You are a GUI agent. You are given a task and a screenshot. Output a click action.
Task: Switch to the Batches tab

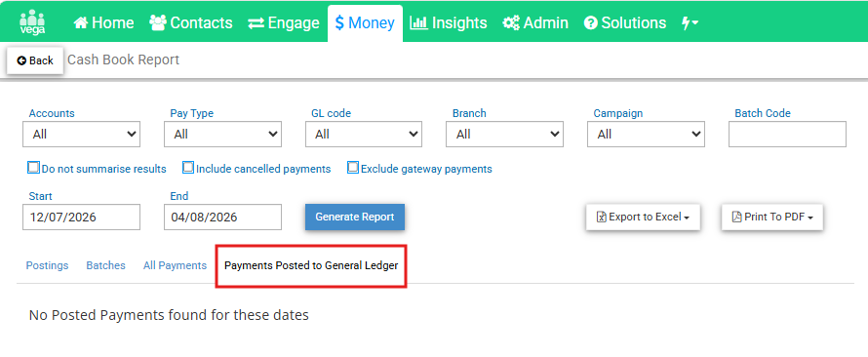tap(105, 265)
